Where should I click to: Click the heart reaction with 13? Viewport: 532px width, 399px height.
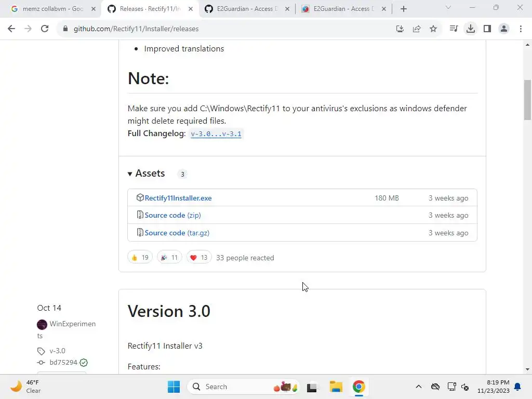click(x=199, y=258)
